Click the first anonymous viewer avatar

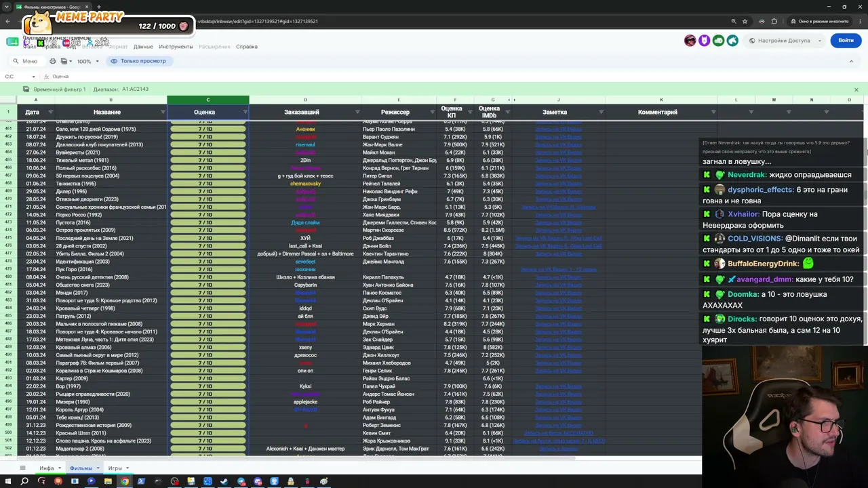tap(690, 41)
